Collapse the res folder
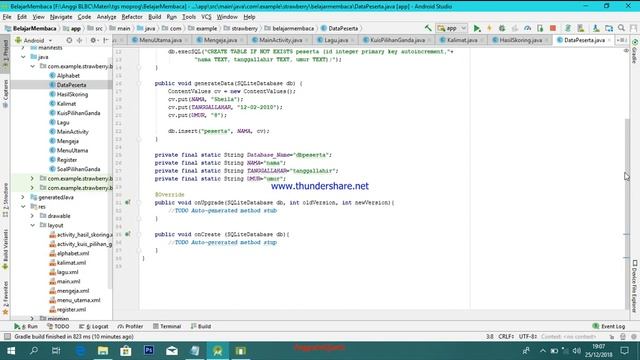This screenshot has height=360, width=640. [23, 207]
